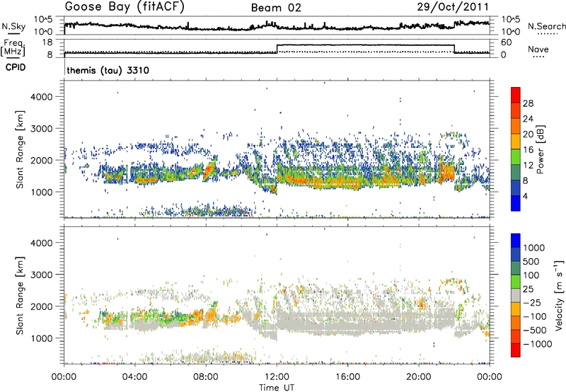The width and height of the screenshot is (566, 392).
Task: Click the '24' label on the Power color bar
Action: 528,119
